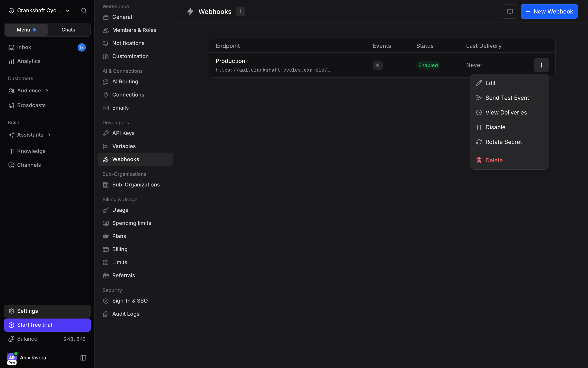Click the Plans crown icon
Image resolution: width=588 pixels, height=368 pixels.
tap(106, 236)
